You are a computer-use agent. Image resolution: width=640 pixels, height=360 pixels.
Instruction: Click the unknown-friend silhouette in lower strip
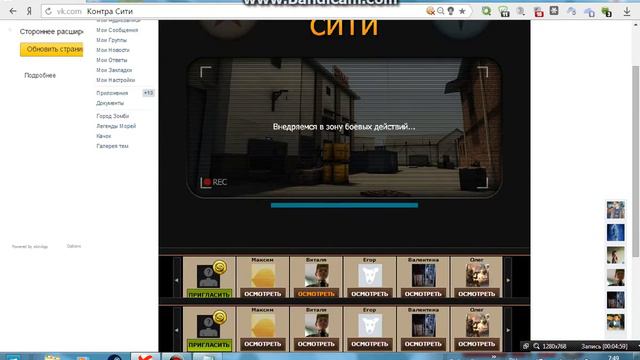[208, 326]
